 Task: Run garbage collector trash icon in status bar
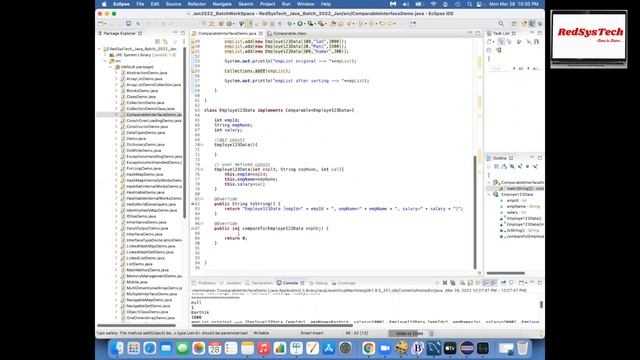(x=432, y=333)
